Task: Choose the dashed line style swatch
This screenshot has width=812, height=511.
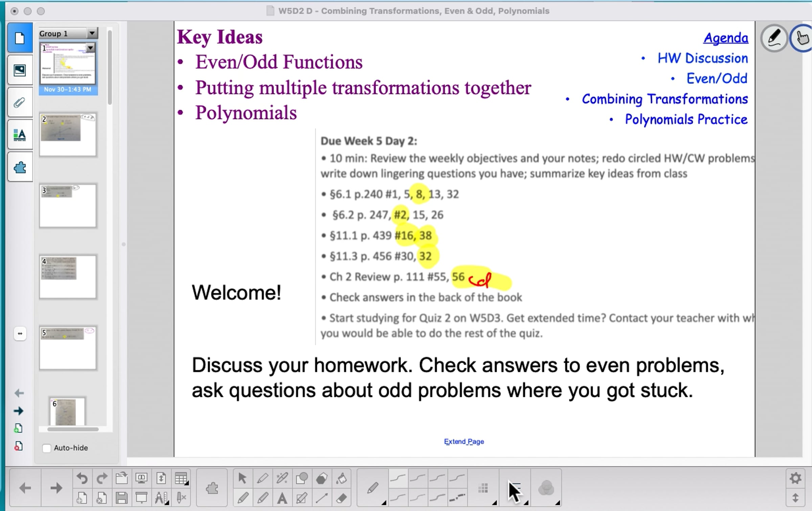Action: [457, 497]
